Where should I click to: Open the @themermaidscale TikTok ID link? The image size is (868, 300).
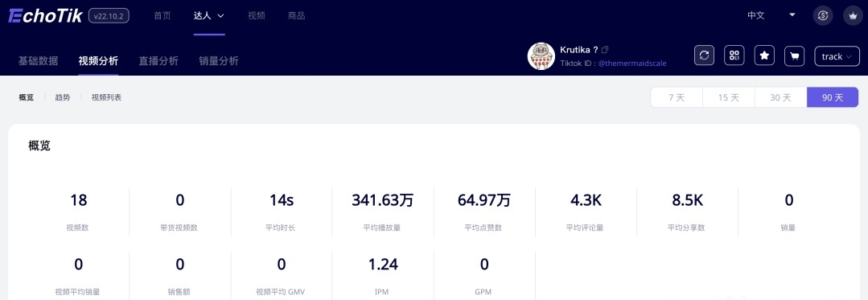[x=632, y=63]
